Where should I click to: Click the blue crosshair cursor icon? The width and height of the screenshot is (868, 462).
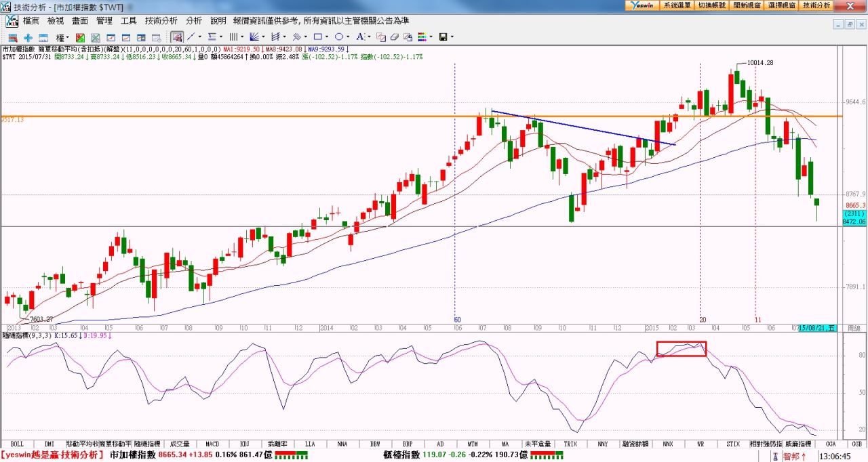pyautogui.click(x=28, y=37)
